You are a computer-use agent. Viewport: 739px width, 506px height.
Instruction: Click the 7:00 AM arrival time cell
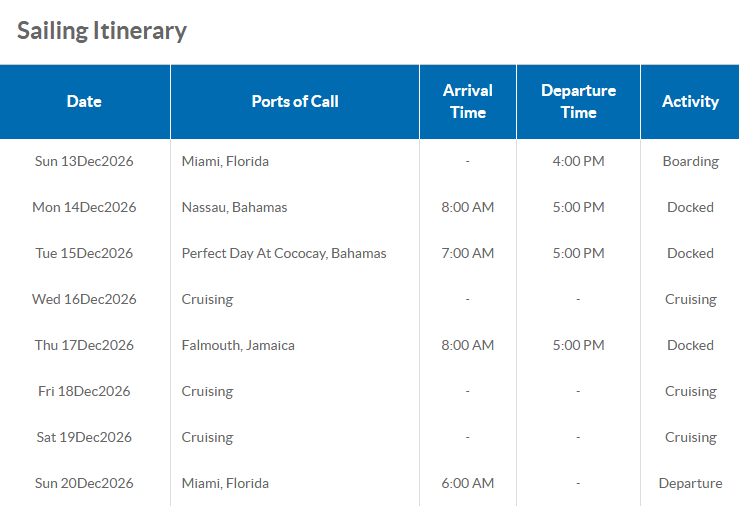coord(468,253)
